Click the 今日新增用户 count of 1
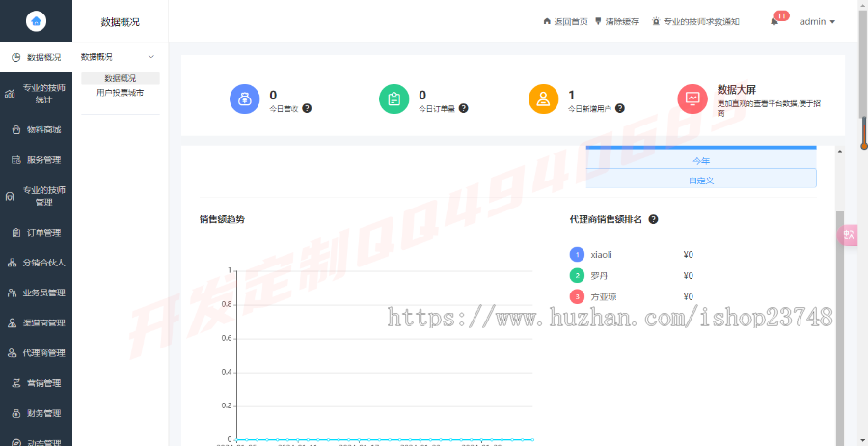The width and height of the screenshot is (868, 446). 571,96
